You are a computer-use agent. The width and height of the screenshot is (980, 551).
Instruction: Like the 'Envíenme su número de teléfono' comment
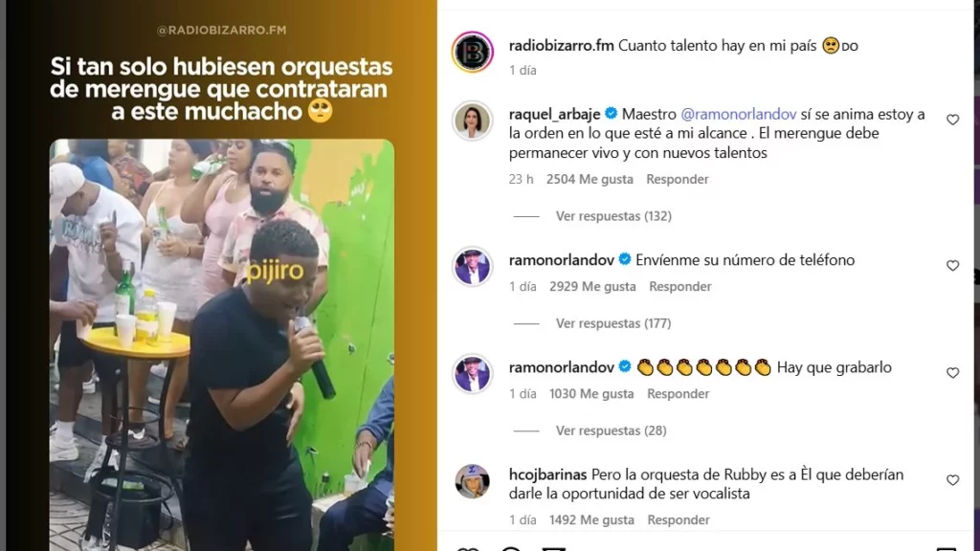(952, 266)
